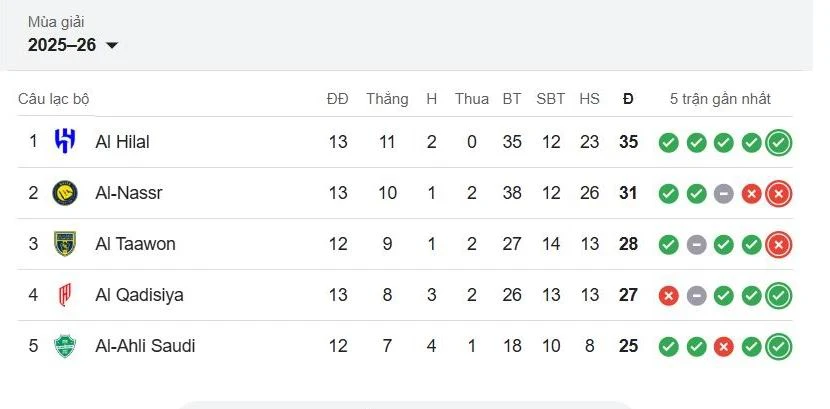Click Al Taawon's latest match loss icon
830x409 pixels.
(x=779, y=244)
